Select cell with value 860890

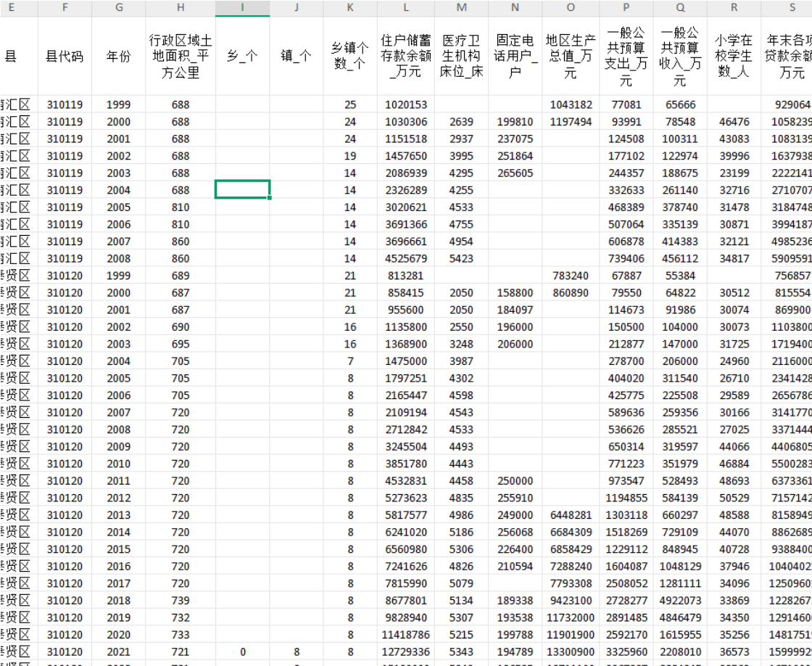point(571,293)
